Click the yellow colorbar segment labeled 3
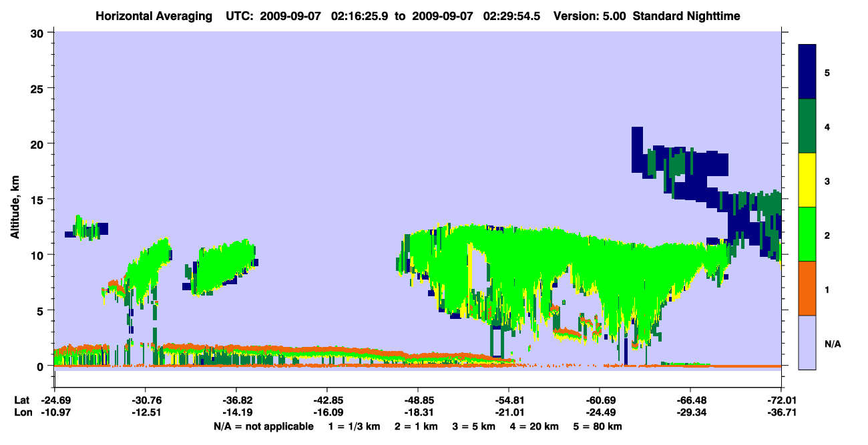868x445 pixels. point(807,180)
